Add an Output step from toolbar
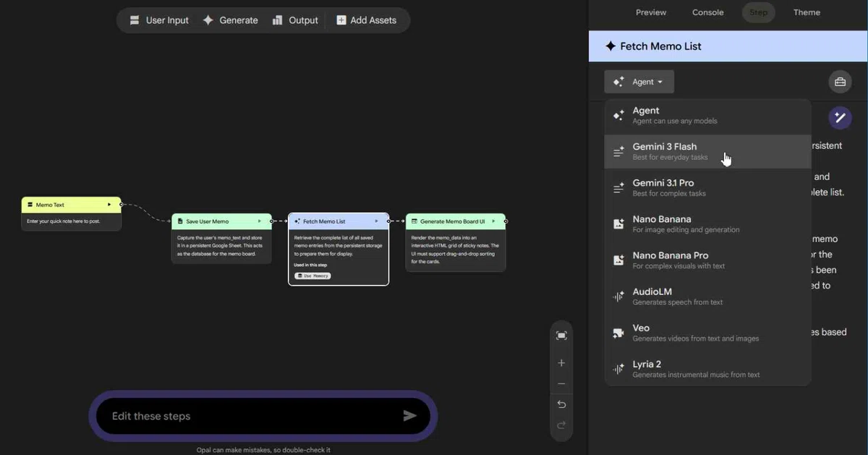The height and width of the screenshot is (455, 868). pyautogui.click(x=295, y=20)
